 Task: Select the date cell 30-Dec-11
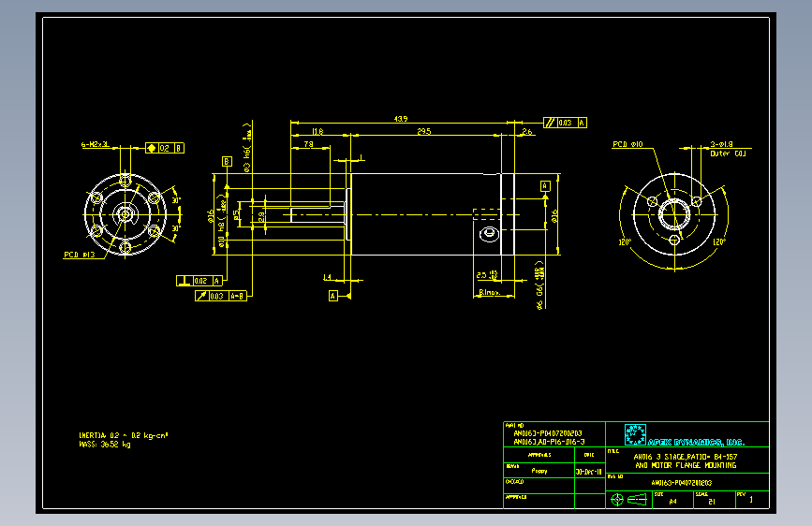(x=589, y=472)
